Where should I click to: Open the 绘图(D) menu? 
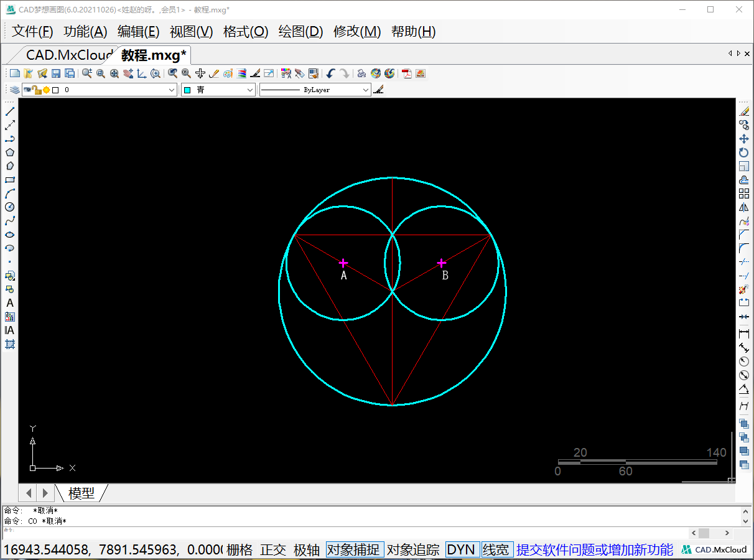click(x=301, y=32)
